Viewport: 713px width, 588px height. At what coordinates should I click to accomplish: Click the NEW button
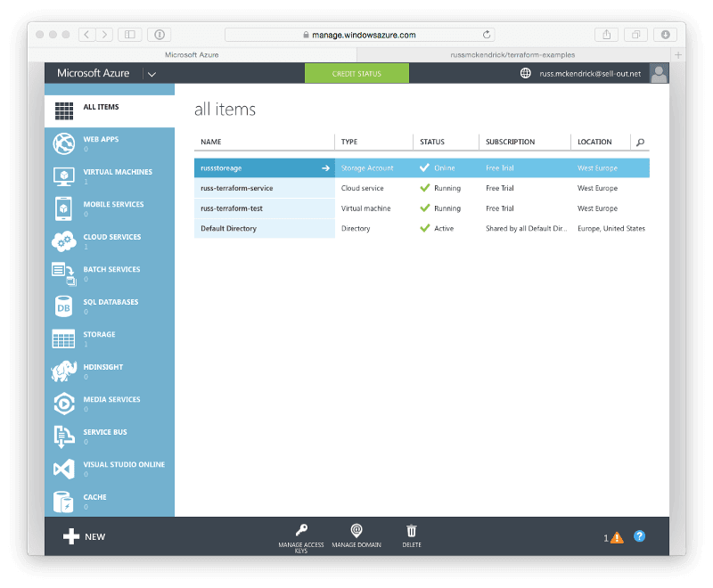pos(82,536)
